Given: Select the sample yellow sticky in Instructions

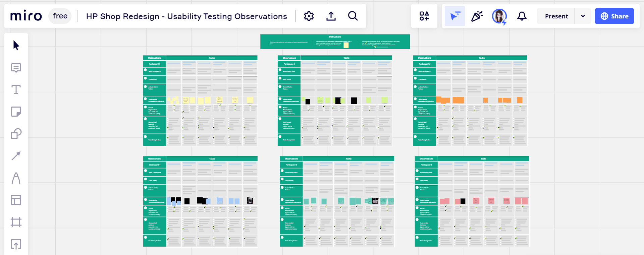Looking at the screenshot, I should click(346, 45).
